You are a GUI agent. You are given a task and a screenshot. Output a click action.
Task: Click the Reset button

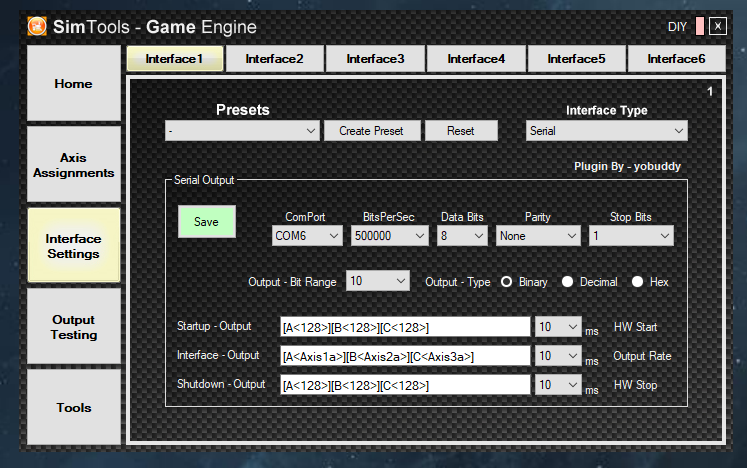tap(461, 131)
